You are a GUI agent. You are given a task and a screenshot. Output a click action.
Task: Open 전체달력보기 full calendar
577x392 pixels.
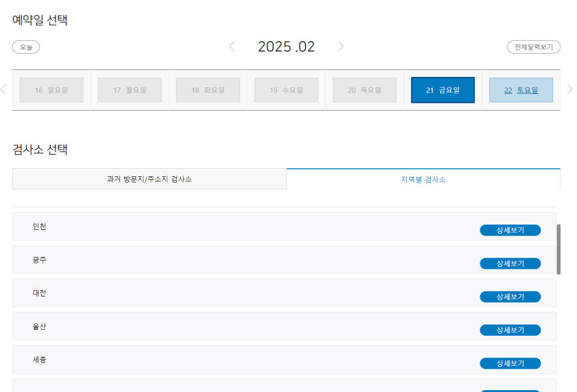click(534, 47)
